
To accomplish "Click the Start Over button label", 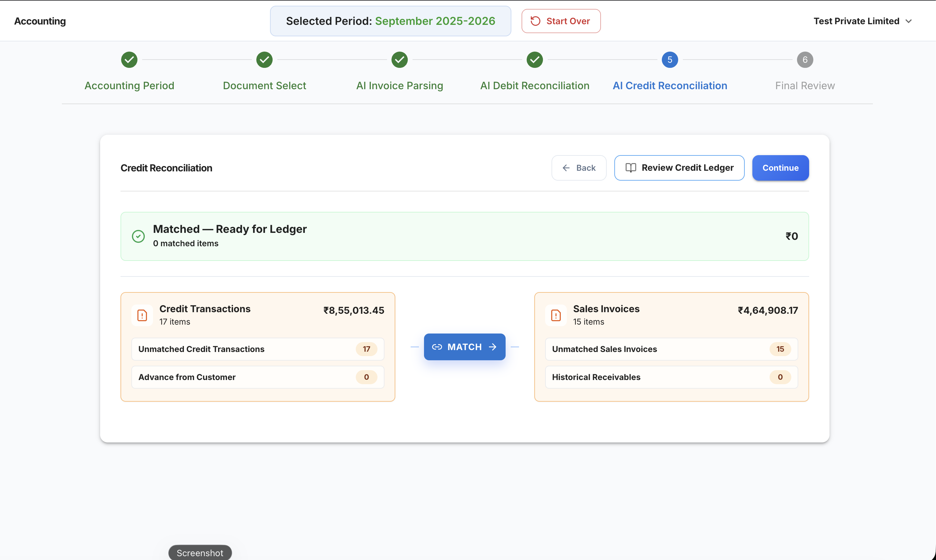I will point(568,21).
